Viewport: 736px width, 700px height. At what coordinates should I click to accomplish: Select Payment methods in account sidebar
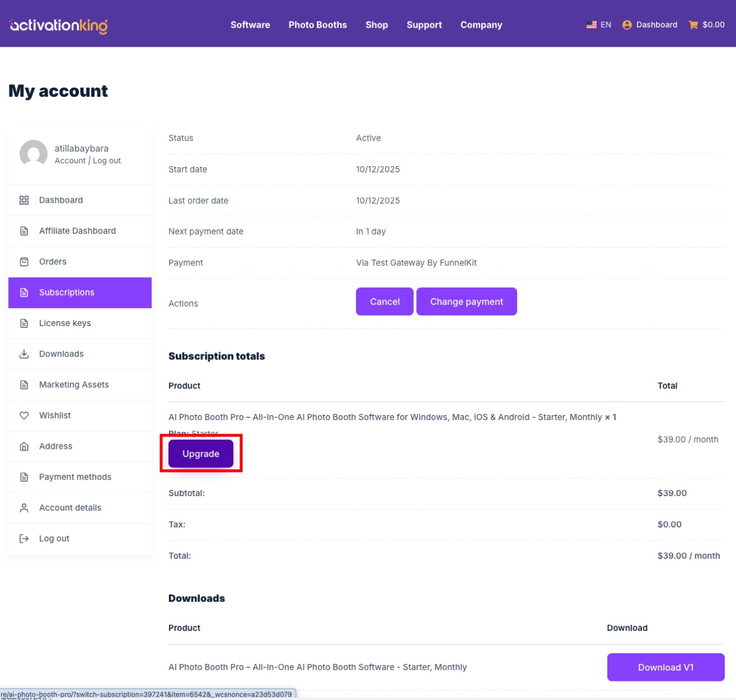coord(75,477)
